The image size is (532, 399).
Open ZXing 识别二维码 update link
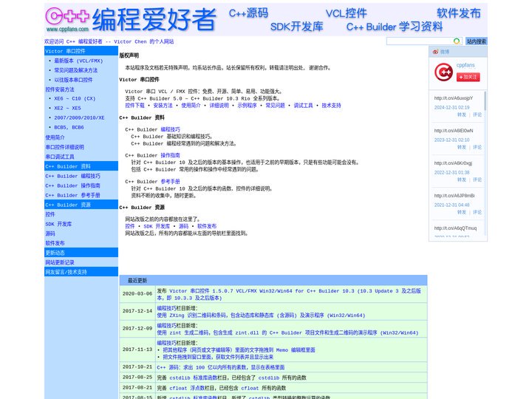pyautogui.click(x=261, y=316)
